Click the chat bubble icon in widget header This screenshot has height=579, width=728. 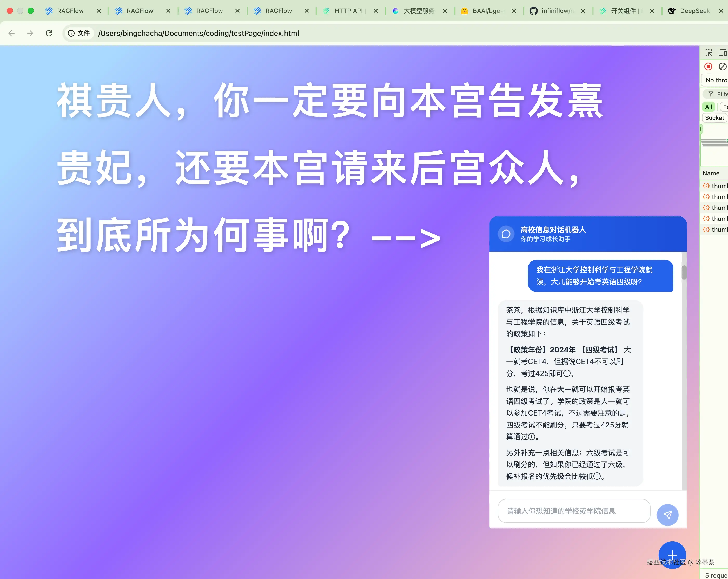pos(506,234)
